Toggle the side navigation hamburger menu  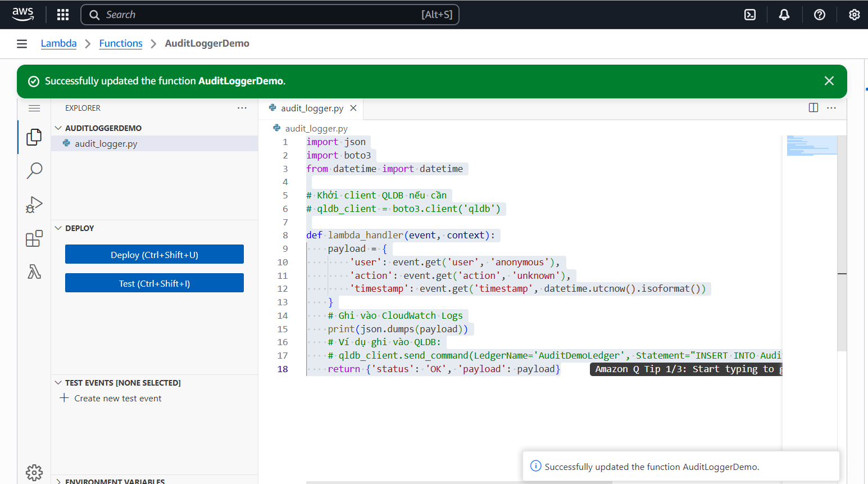(22, 44)
